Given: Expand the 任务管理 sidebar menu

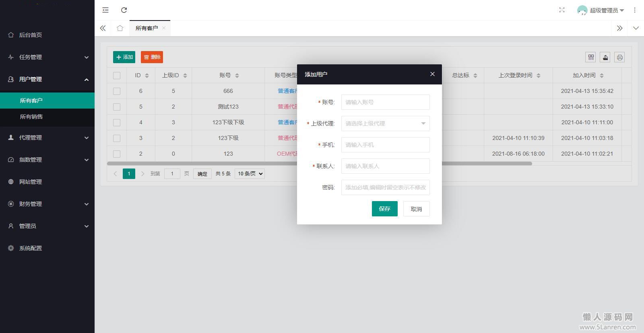Looking at the screenshot, I should coord(47,57).
